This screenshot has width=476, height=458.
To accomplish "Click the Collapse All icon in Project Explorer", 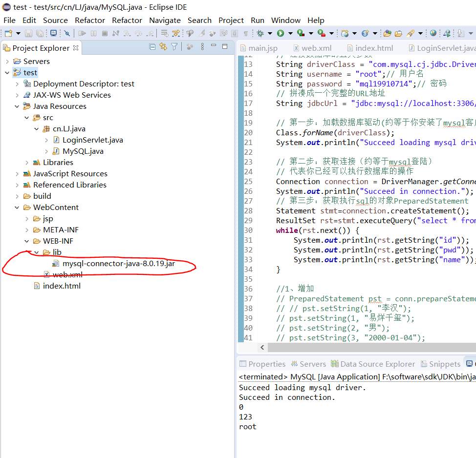I will tap(152, 47).
